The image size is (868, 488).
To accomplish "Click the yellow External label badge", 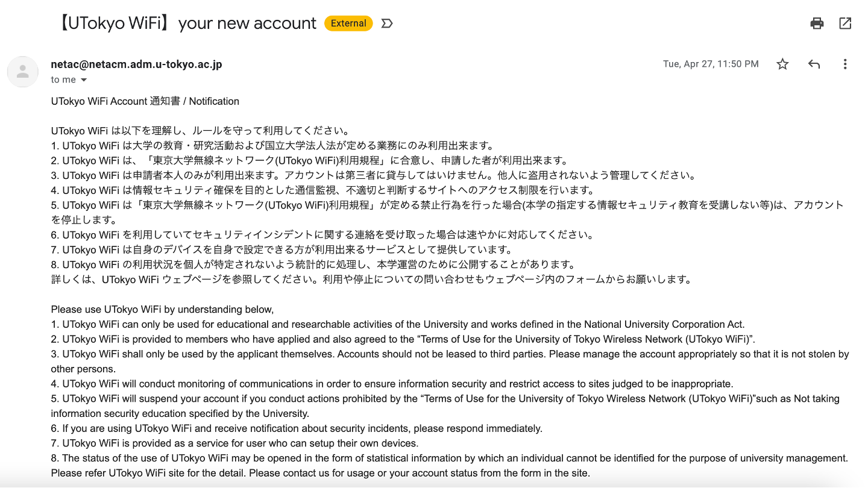I will (348, 23).
